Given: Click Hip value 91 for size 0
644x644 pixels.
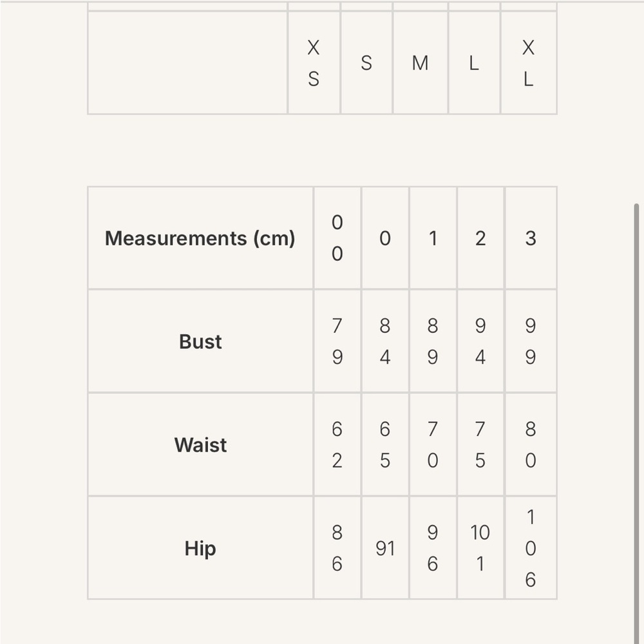Looking at the screenshot, I should tap(385, 548).
